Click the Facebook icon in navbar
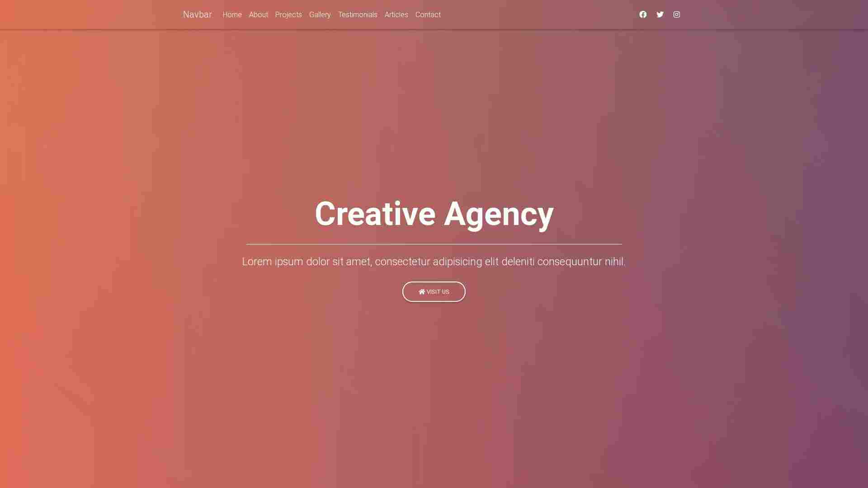This screenshot has height=488, width=868. [x=643, y=14]
